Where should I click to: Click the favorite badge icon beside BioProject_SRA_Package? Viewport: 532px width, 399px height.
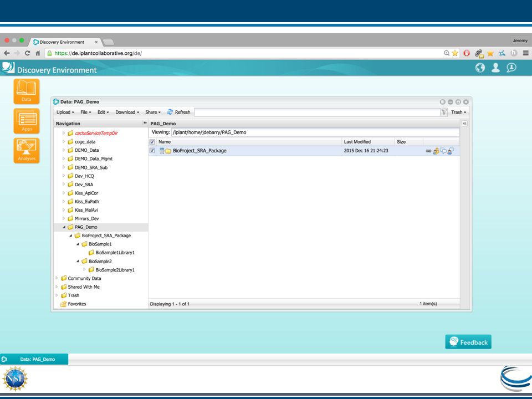(162, 151)
